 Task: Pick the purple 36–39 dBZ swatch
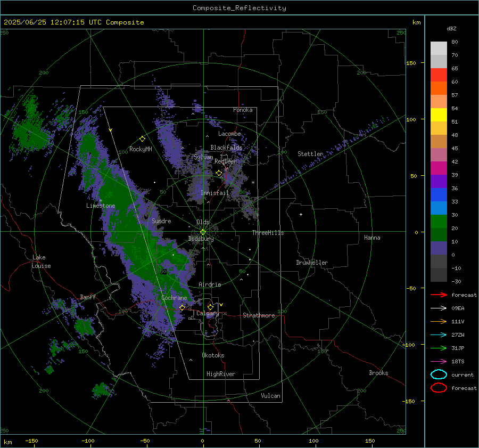pos(439,182)
